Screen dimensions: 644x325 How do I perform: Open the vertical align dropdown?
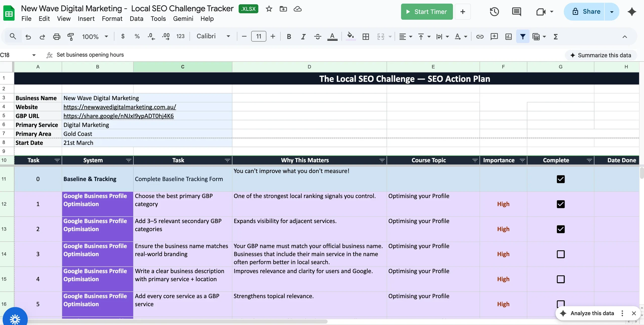pos(424,37)
